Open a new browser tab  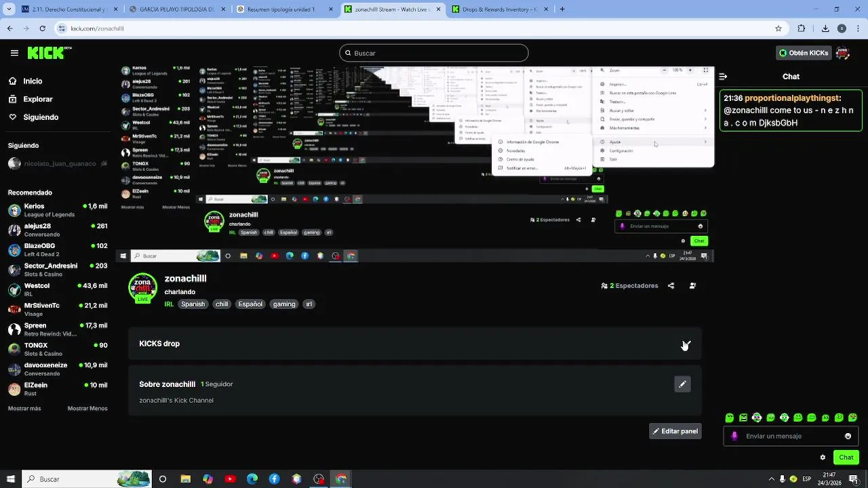562,9
